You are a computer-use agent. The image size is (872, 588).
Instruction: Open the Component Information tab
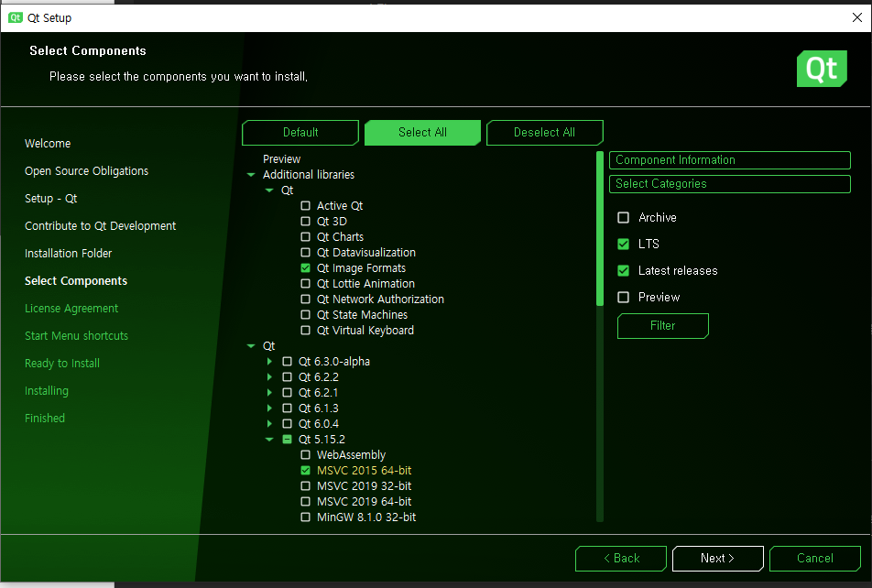729,160
